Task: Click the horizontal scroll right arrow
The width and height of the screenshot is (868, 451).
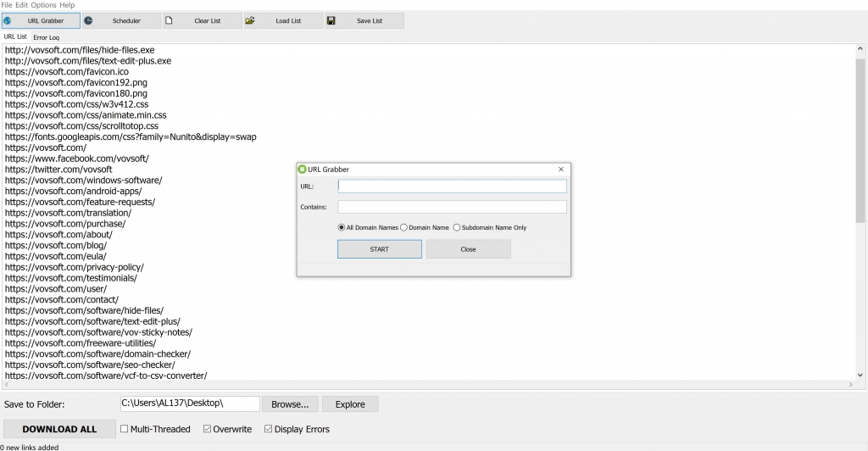Action: tap(851, 384)
